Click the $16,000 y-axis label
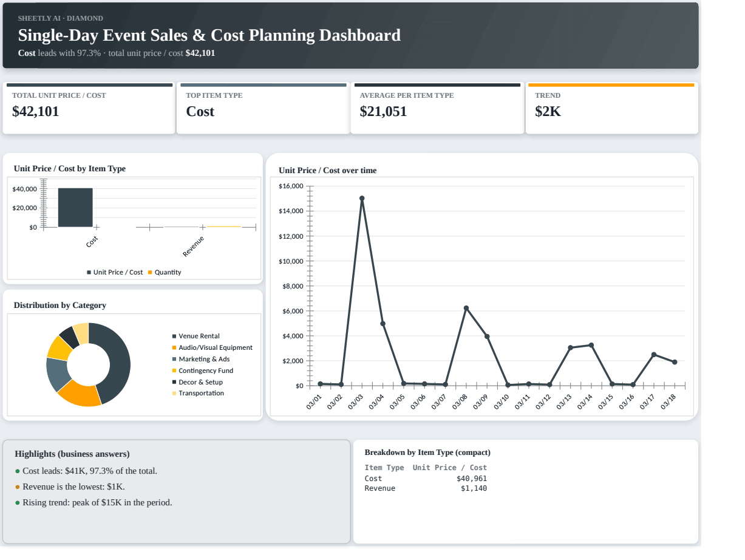This screenshot has height=560, width=745. click(291, 186)
